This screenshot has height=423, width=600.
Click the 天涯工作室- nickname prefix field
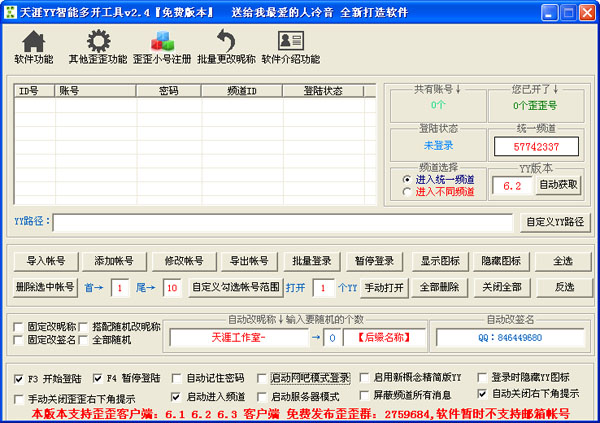[239, 338]
